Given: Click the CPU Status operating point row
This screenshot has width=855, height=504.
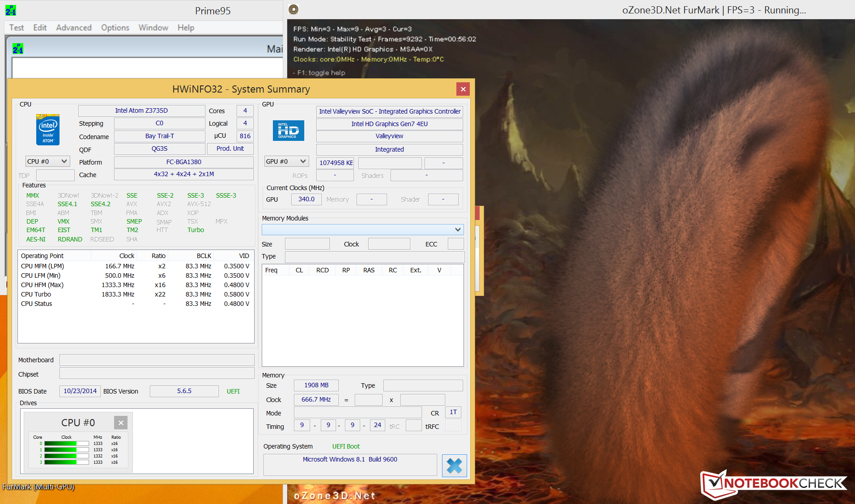Looking at the screenshot, I should tap(136, 304).
